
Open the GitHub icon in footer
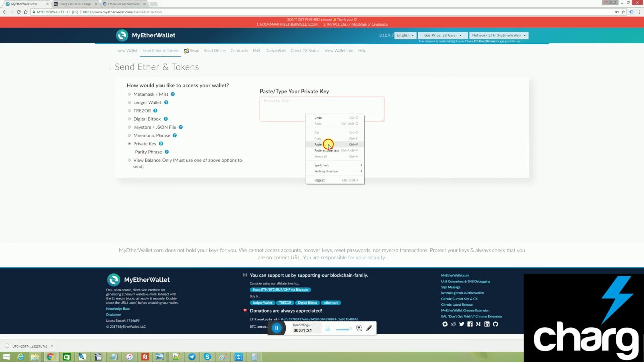tap(495, 324)
